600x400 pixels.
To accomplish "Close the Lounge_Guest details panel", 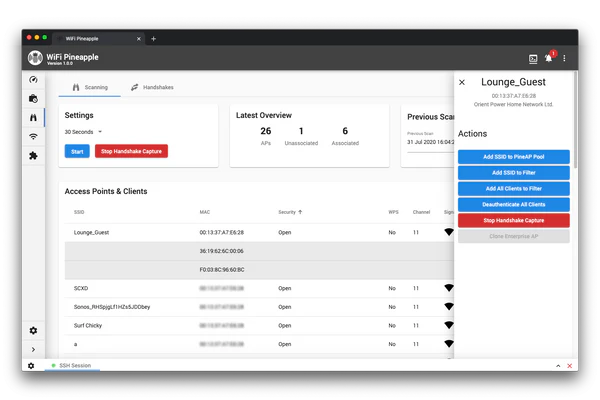I will (x=461, y=83).
